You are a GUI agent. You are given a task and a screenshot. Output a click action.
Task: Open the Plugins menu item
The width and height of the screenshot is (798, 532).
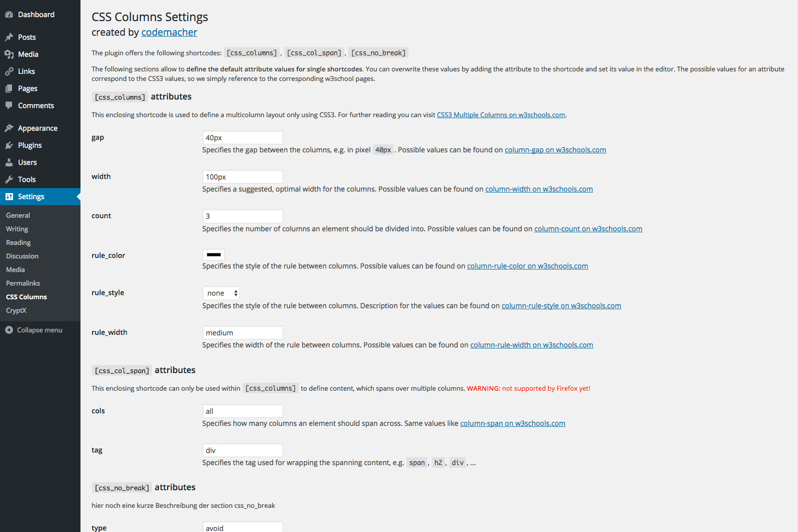pos(40,145)
